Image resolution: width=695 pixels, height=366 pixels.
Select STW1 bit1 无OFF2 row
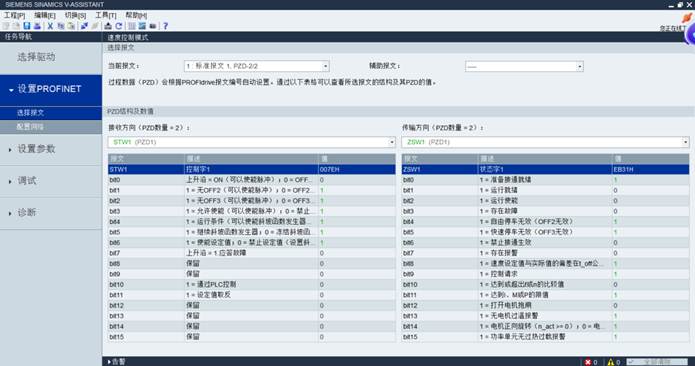tap(251, 190)
